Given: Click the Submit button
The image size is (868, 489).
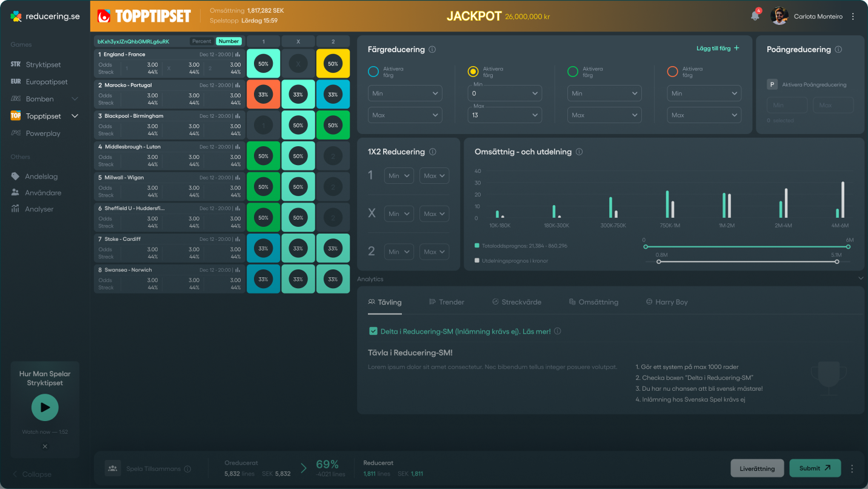Looking at the screenshot, I should pyautogui.click(x=815, y=468).
